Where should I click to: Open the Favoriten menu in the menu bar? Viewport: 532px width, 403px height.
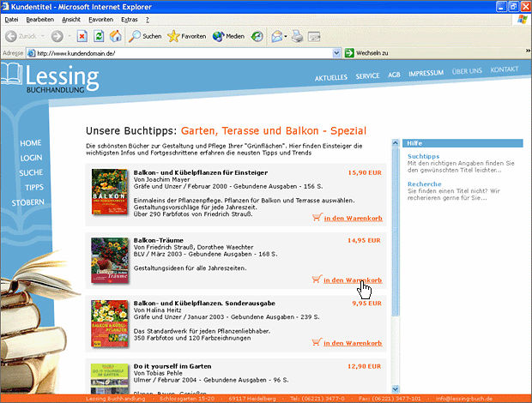tap(100, 20)
